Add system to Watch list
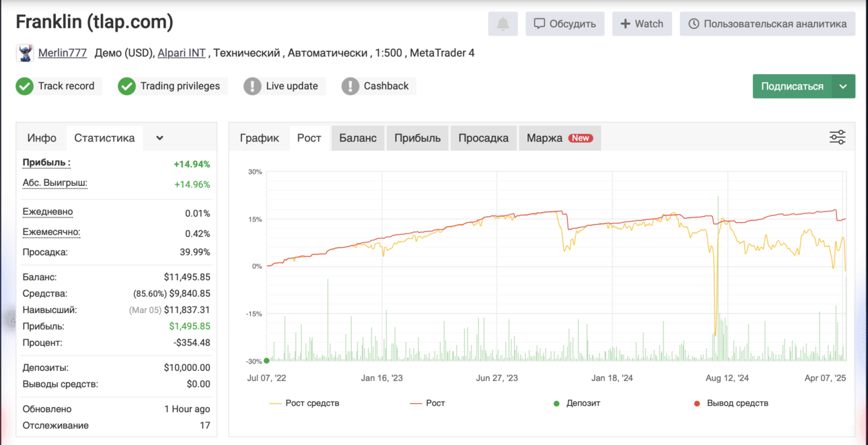The width and height of the screenshot is (868, 445). 642,24
